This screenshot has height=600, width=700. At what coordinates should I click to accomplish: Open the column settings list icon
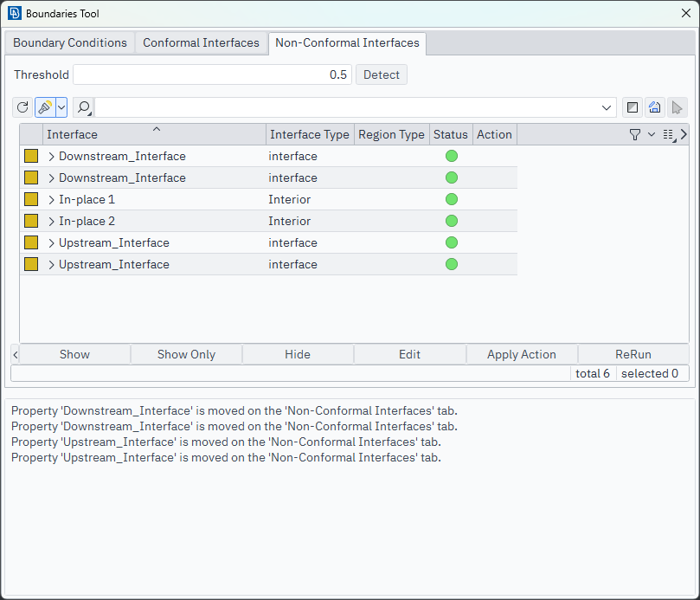668,134
